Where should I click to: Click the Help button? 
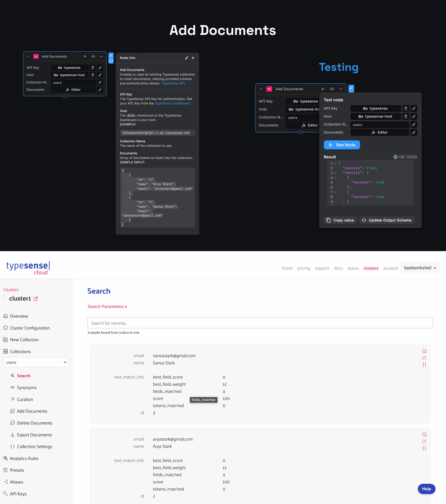pos(426,489)
